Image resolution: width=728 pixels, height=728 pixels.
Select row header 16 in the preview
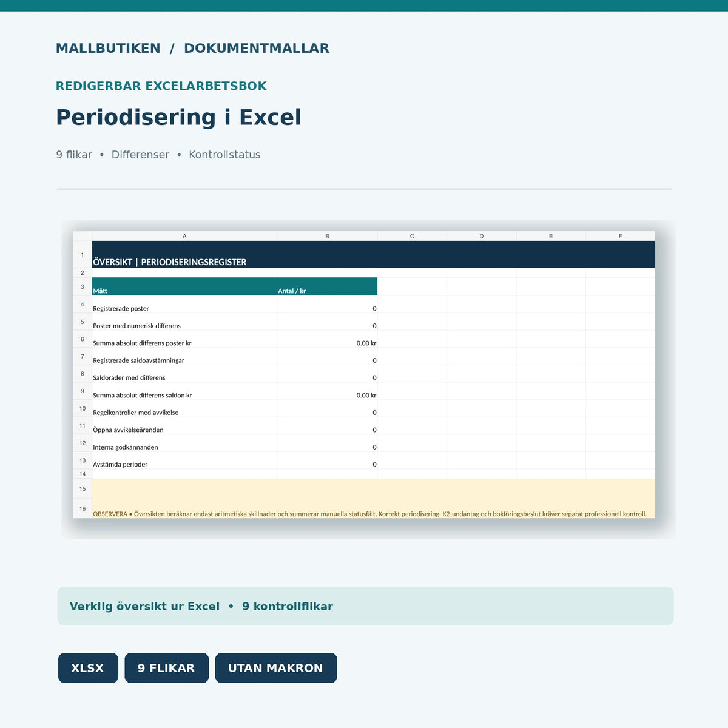[x=83, y=508]
